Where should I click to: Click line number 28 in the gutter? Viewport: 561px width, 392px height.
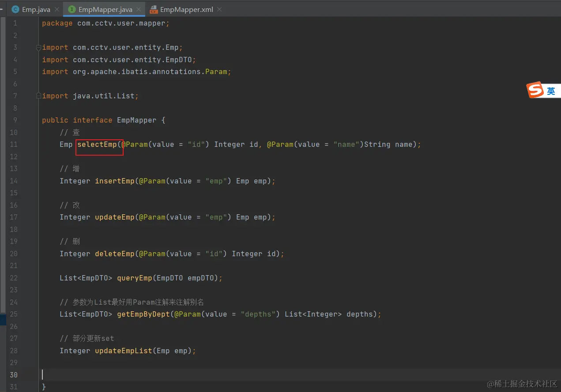point(13,351)
